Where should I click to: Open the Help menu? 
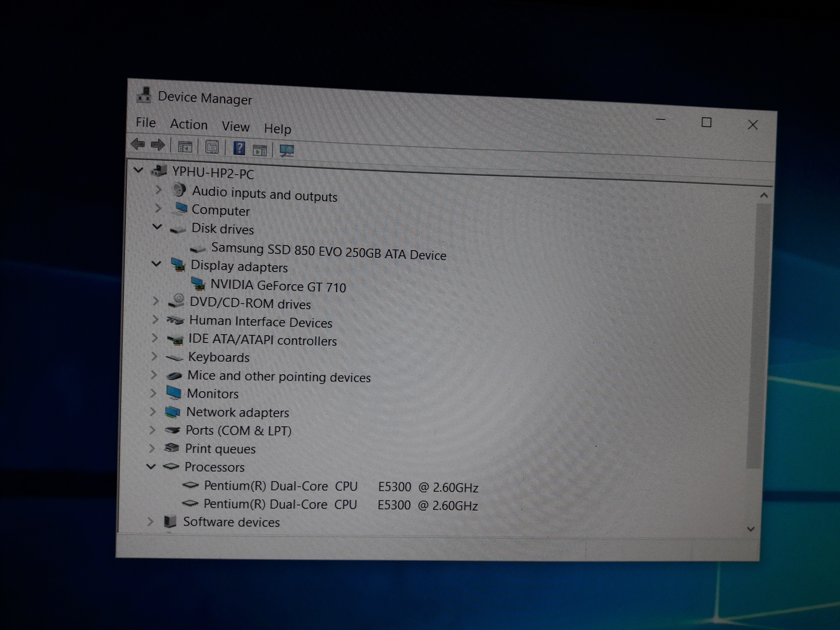[278, 128]
